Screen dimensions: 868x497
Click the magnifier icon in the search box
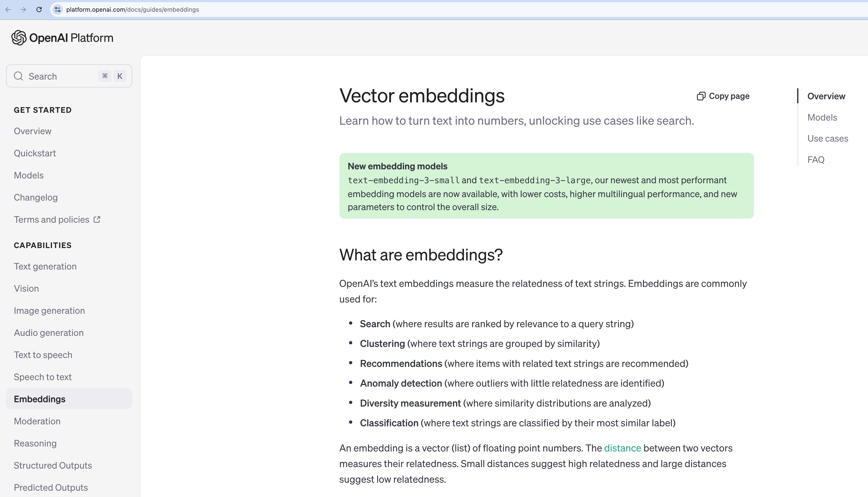[x=18, y=76]
